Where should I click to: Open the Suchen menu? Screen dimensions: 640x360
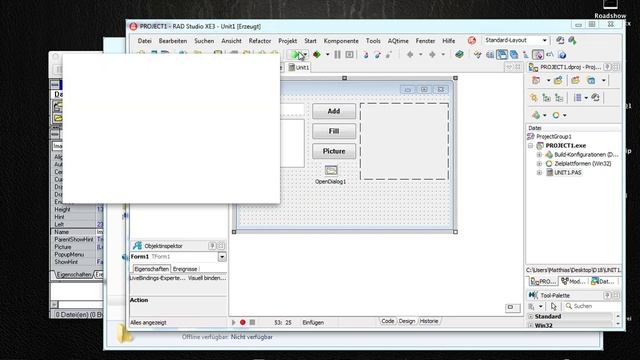tap(204, 41)
